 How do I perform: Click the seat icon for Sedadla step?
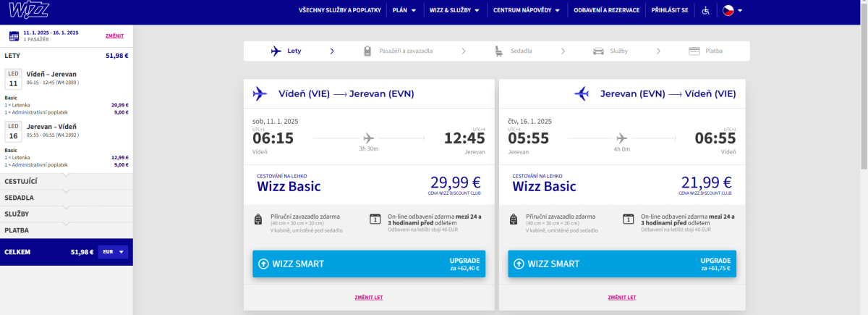click(x=499, y=51)
